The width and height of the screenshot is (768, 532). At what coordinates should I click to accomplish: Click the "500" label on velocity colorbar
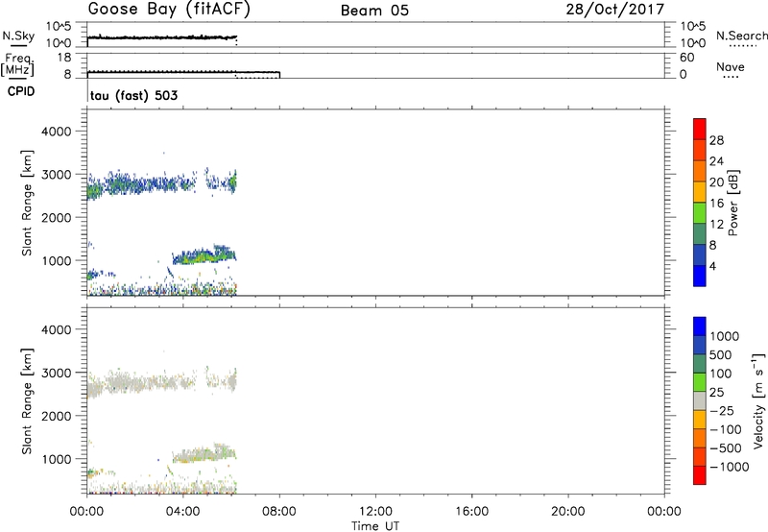pos(721,355)
